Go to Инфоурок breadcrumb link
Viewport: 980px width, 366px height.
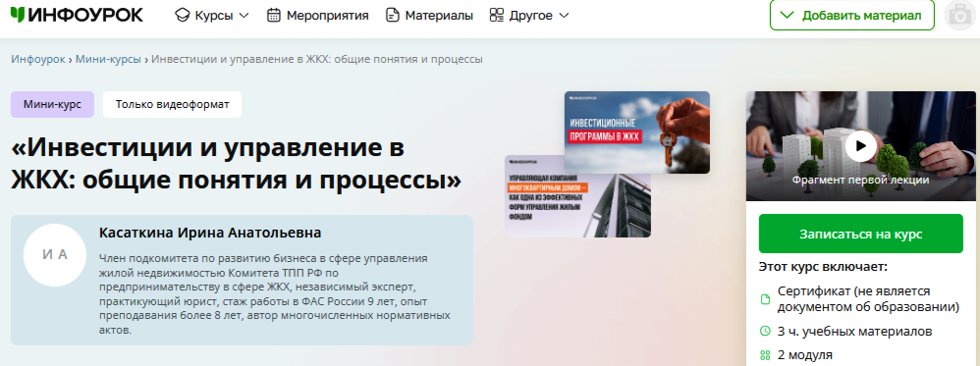[x=38, y=59]
